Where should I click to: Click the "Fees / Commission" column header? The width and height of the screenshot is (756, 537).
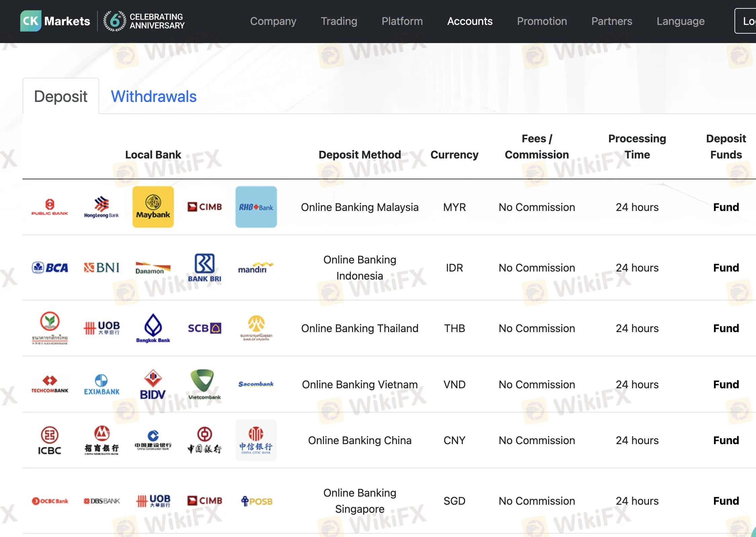[537, 146]
